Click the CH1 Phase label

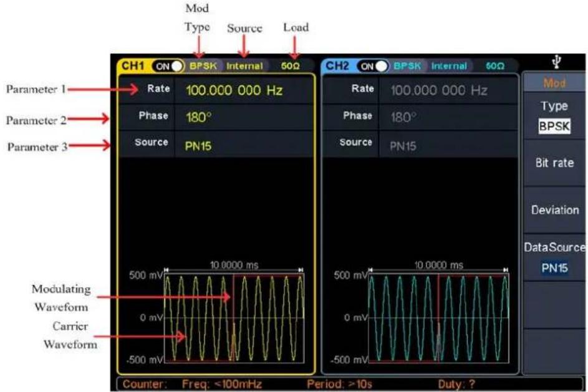[x=153, y=115]
